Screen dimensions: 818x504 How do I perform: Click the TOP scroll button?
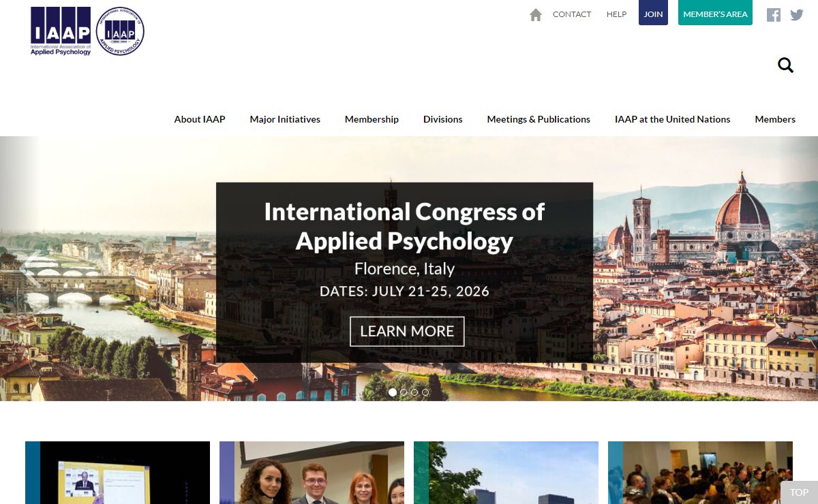(799, 492)
